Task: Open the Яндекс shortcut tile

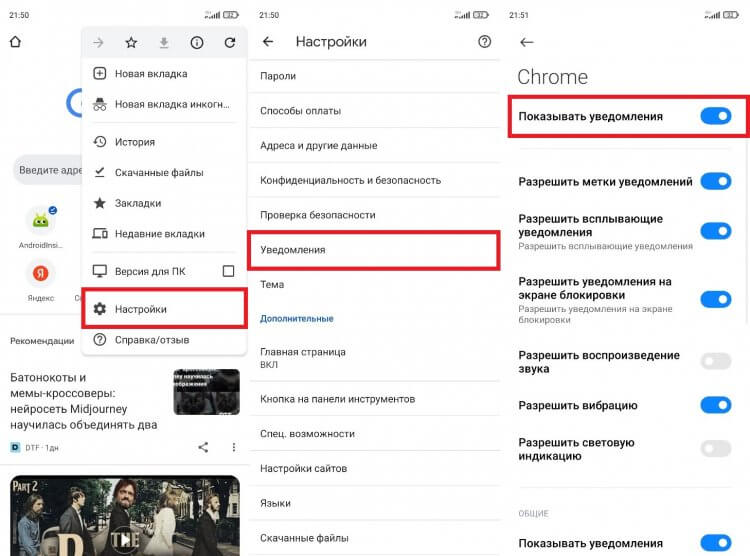Action: (x=41, y=281)
